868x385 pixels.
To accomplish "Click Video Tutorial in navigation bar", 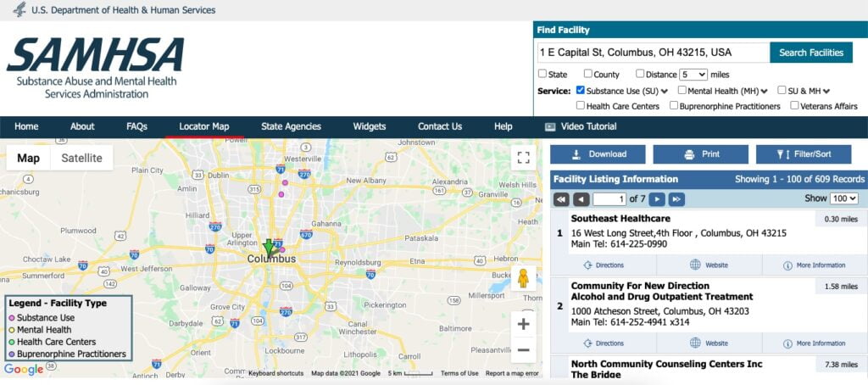I will tap(581, 127).
